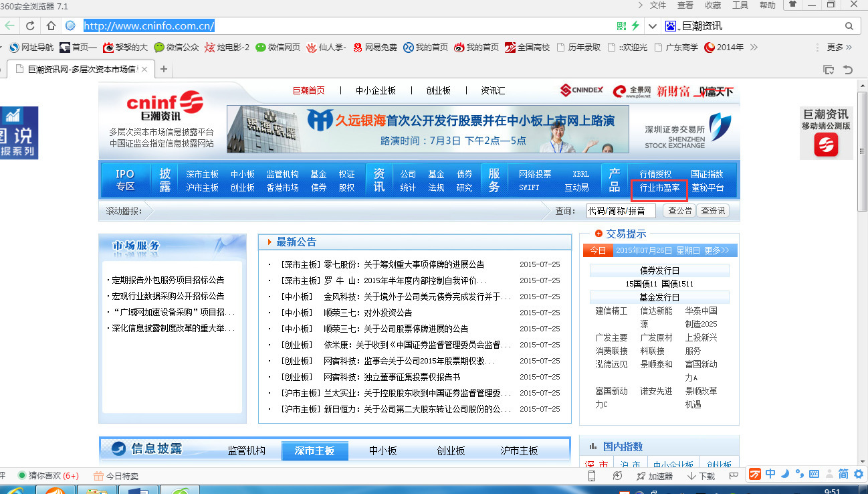This screenshot has height=494, width=868.
Task: Open the 网络投票 service link
Action: [535, 174]
